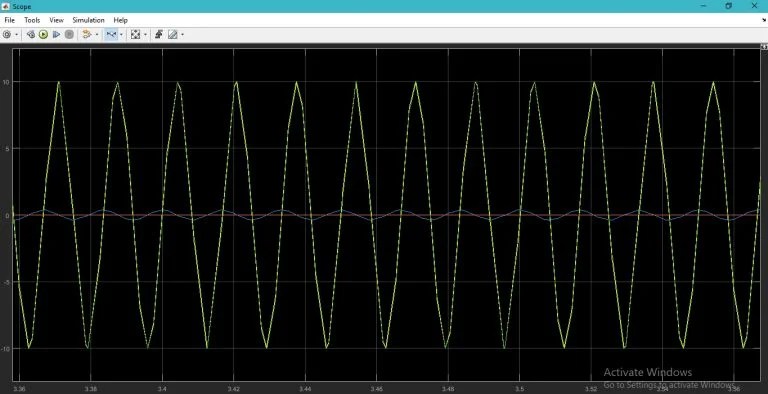Expand the measurements dropdown arrow

click(x=182, y=34)
